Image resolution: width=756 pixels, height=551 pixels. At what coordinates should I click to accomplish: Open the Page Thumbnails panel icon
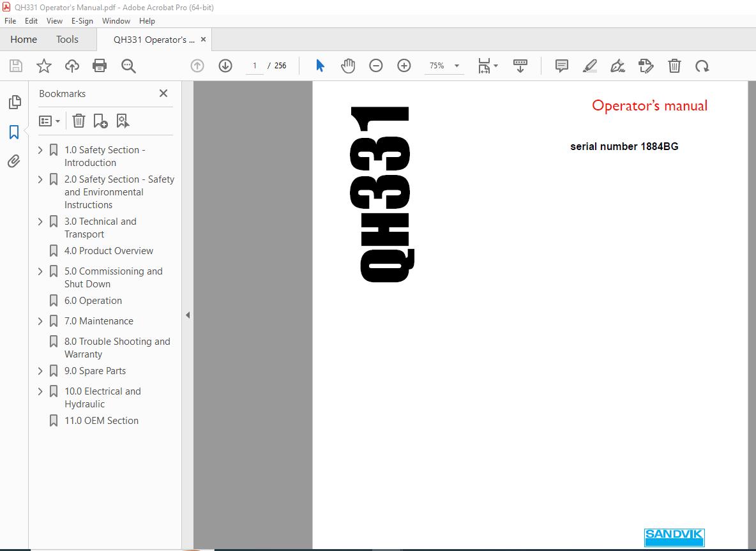[x=15, y=102]
